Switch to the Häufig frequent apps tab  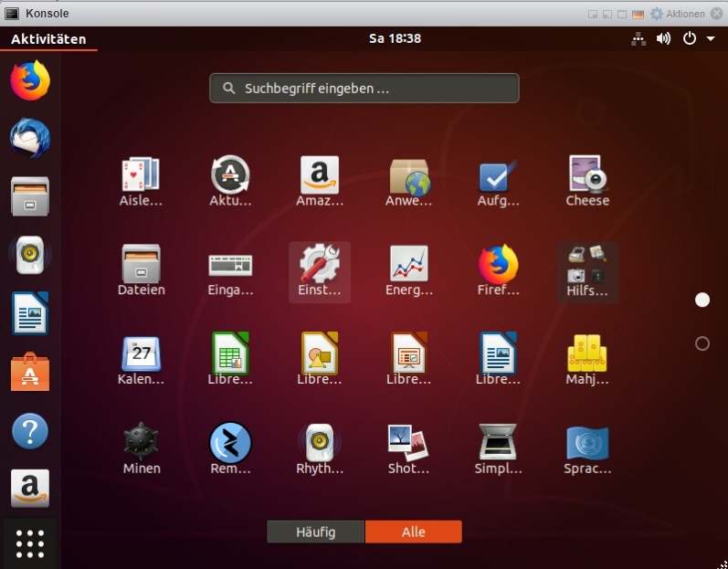[316, 532]
